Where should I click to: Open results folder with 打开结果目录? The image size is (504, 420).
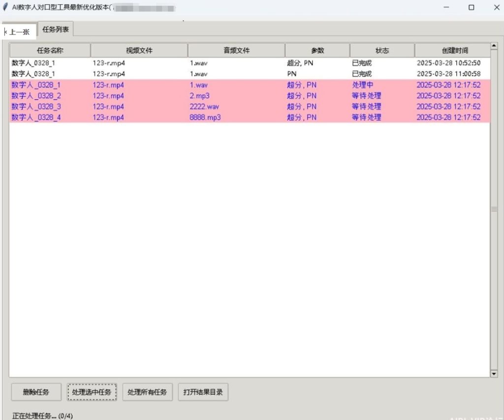(203, 392)
